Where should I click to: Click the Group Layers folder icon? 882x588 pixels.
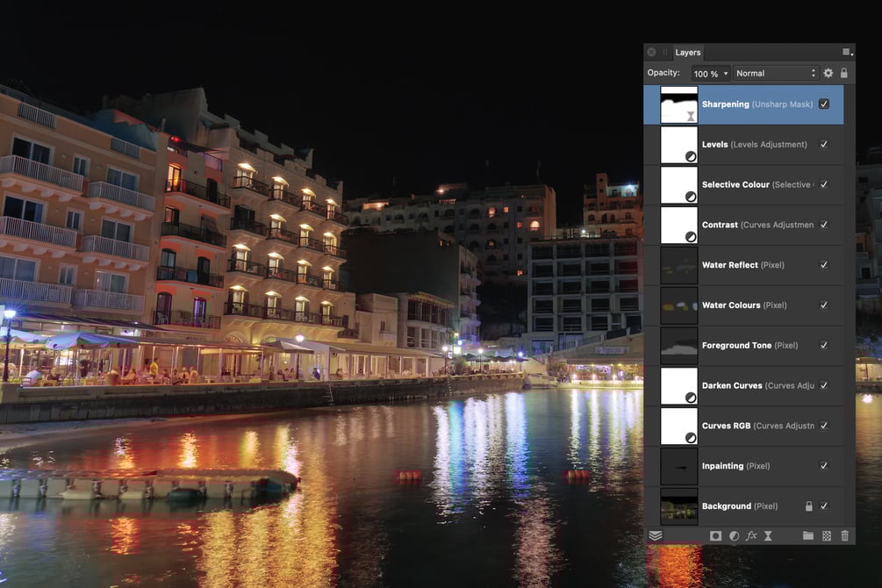(x=808, y=535)
